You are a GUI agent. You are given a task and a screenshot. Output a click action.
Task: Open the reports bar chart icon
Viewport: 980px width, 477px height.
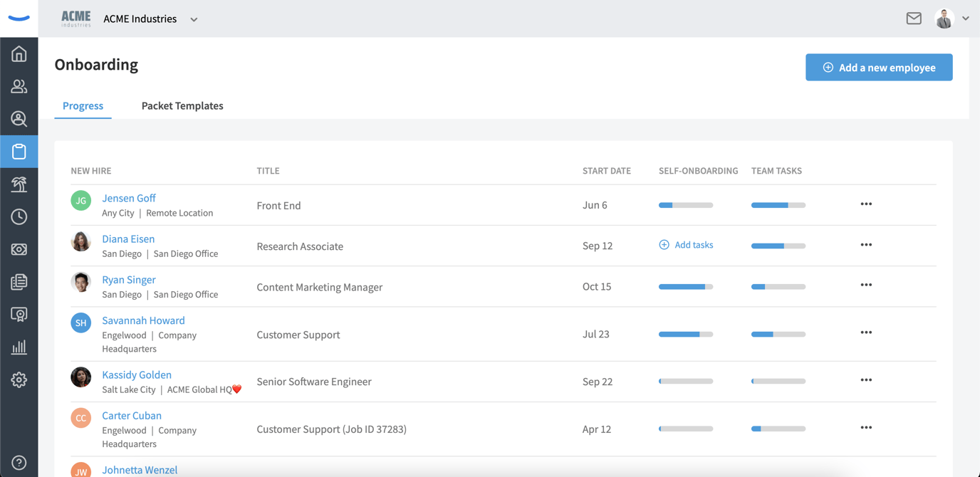(19, 347)
